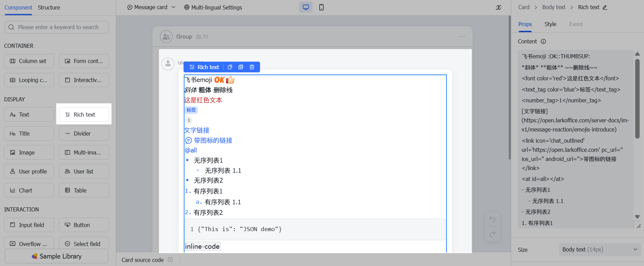The image size is (644, 266).
Task: Edit the Rich text component name
Action: (605, 7)
